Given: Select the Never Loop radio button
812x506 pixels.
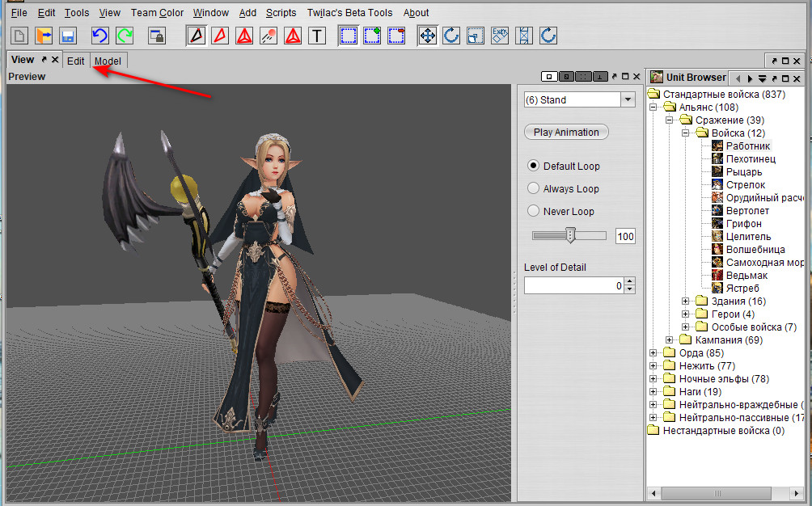Looking at the screenshot, I should click(533, 211).
